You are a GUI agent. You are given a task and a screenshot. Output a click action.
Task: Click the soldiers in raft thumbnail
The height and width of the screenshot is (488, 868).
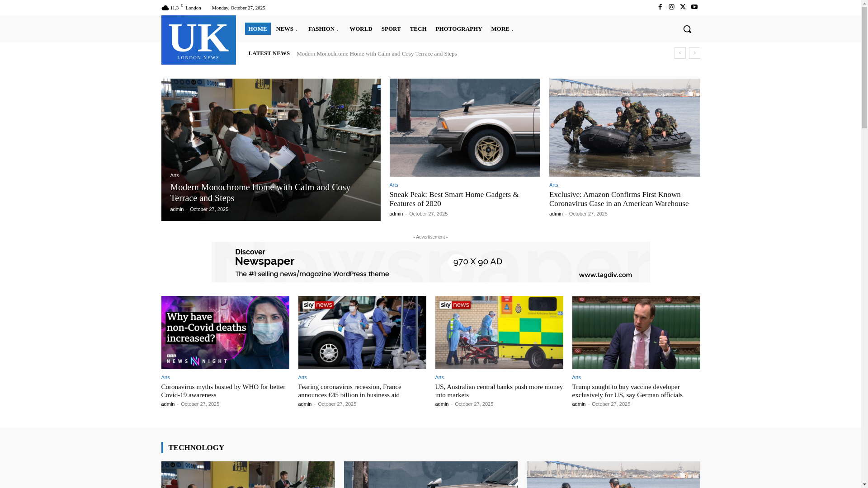click(x=624, y=127)
